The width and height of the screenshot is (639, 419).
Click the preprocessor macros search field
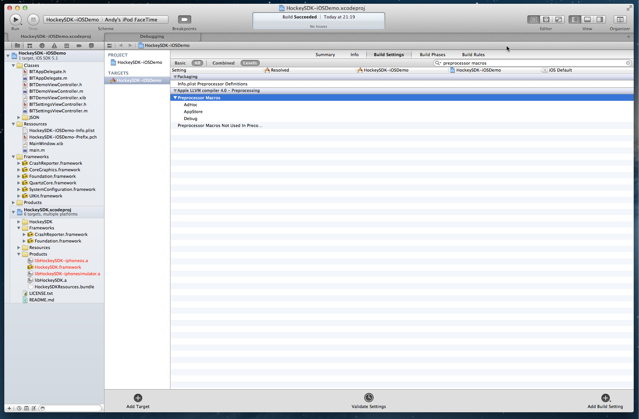(530, 63)
